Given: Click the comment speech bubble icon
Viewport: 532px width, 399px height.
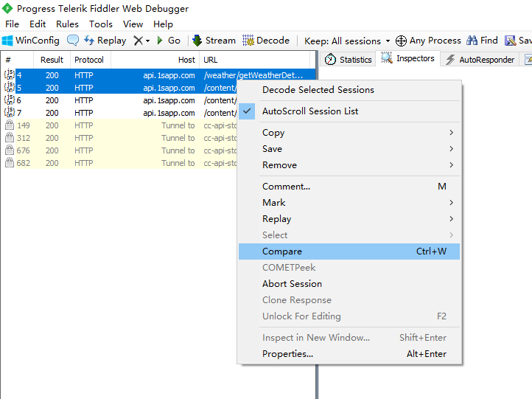Looking at the screenshot, I should pyautogui.click(x=73, y=41).
